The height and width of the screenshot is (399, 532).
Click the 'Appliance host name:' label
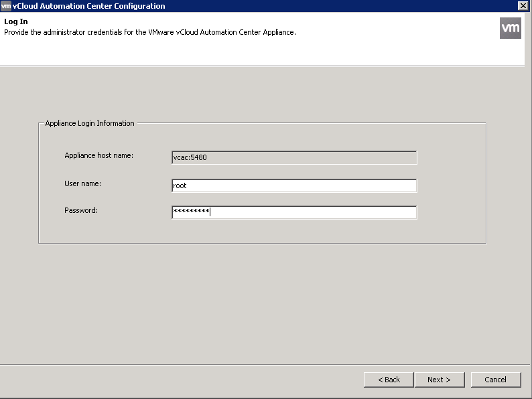(98, 155)
